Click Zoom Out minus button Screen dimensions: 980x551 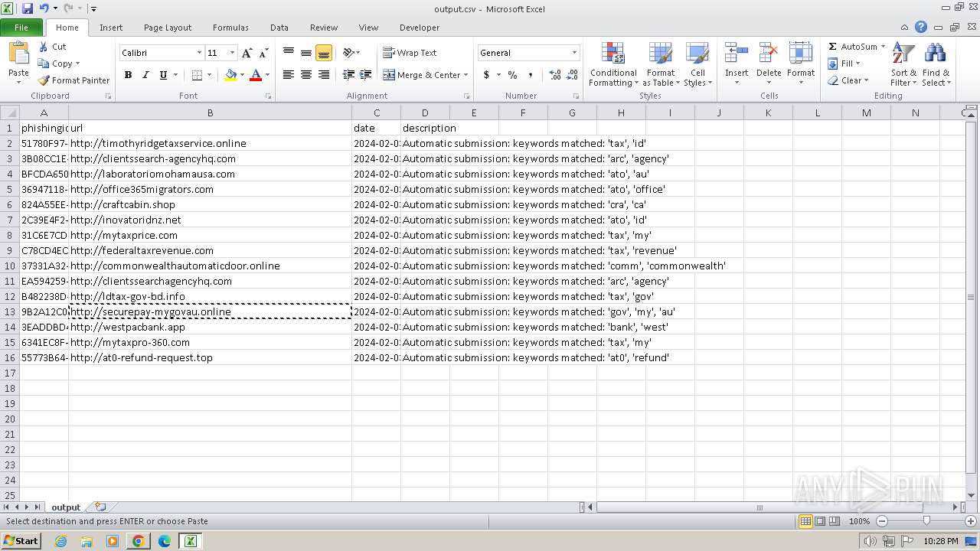point(881,521)
